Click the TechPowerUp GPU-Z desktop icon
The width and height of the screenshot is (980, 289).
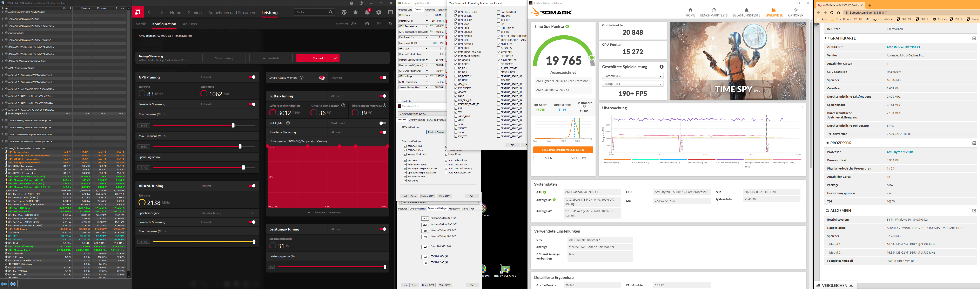(505, 271)
